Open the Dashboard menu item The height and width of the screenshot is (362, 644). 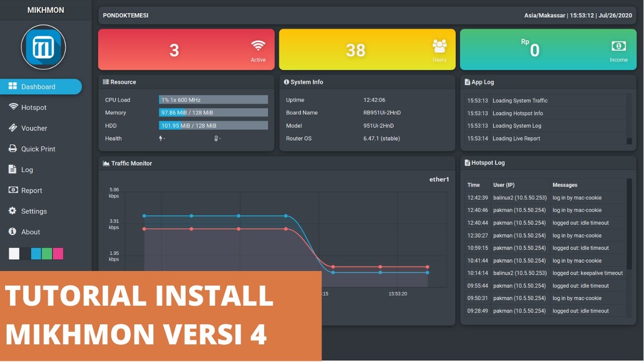click(x=41, y=86)
